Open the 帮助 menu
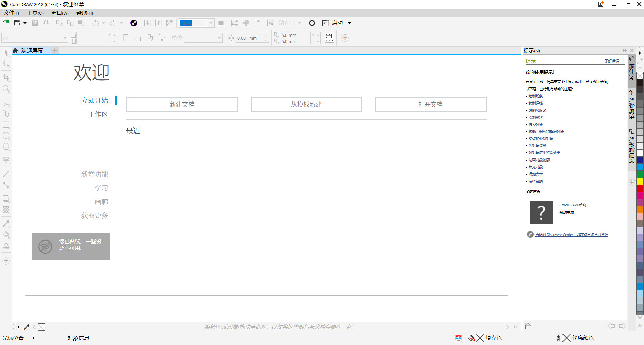The height and width of the screenshot is (345, 644). pos(84,13)
